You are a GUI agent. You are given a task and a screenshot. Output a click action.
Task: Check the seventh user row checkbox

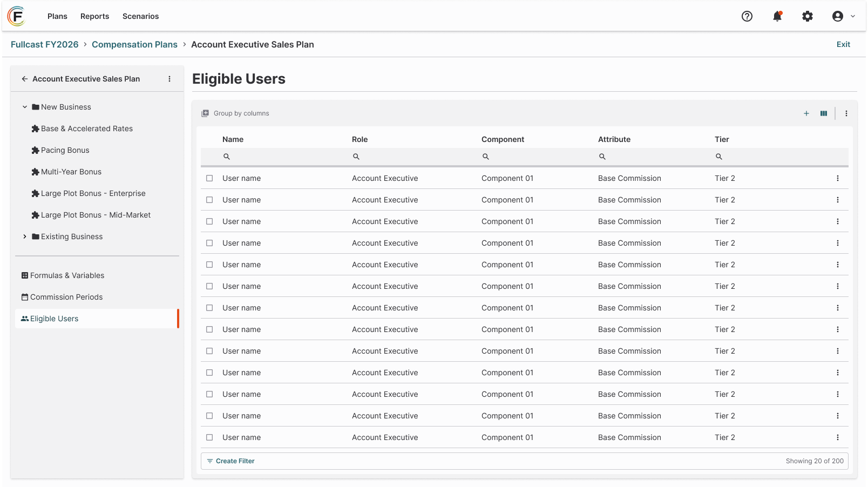click(209, 308)
